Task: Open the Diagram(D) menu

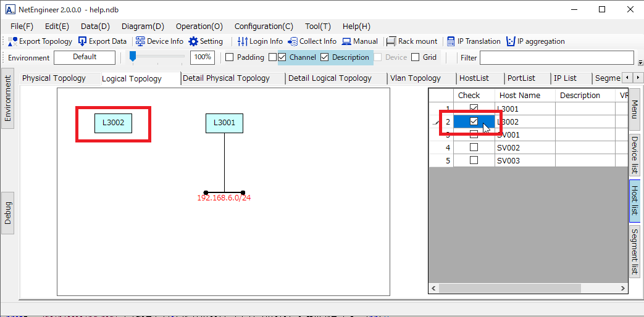Action: point(143,27)
